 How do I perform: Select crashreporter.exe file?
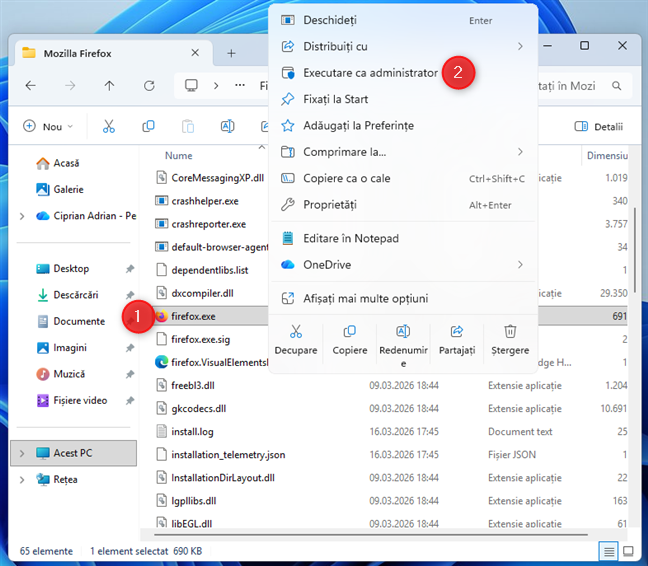tap(201, 224)
